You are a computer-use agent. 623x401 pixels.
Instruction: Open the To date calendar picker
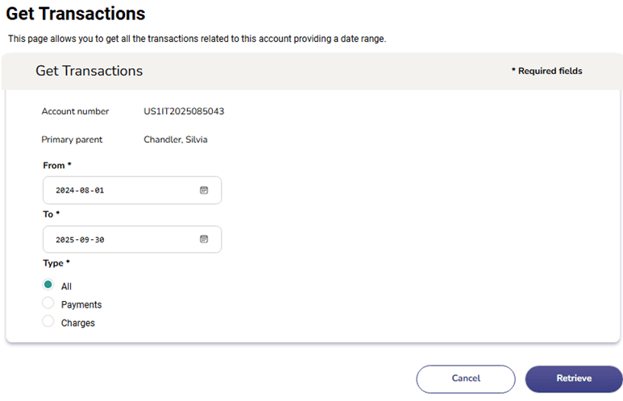point(203,239)
